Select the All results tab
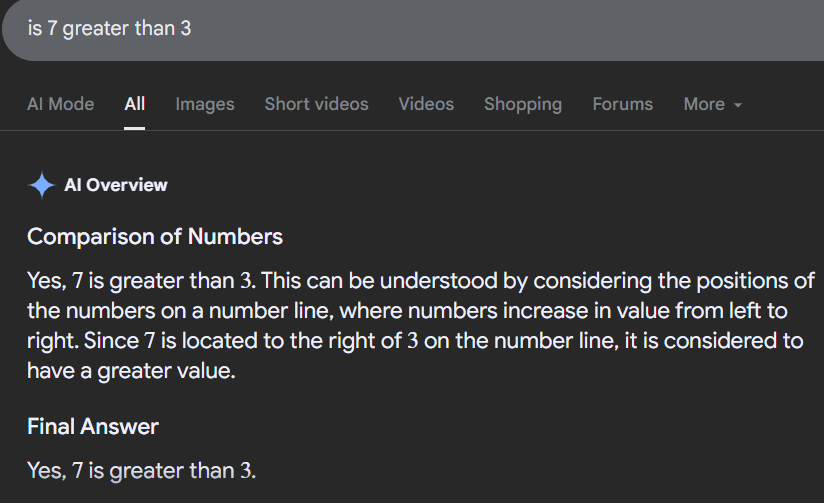This screenshot has width=824, height=503. [135, 104]
